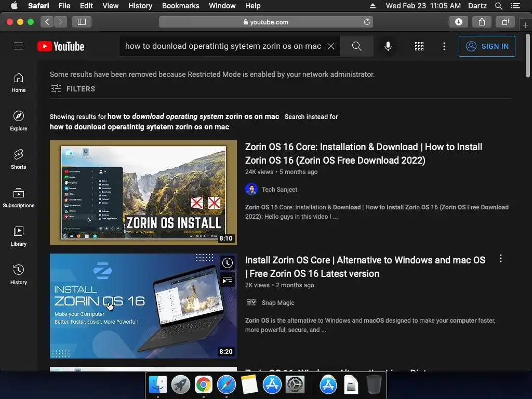Open a new tab with the plus button

pos(525,25)
